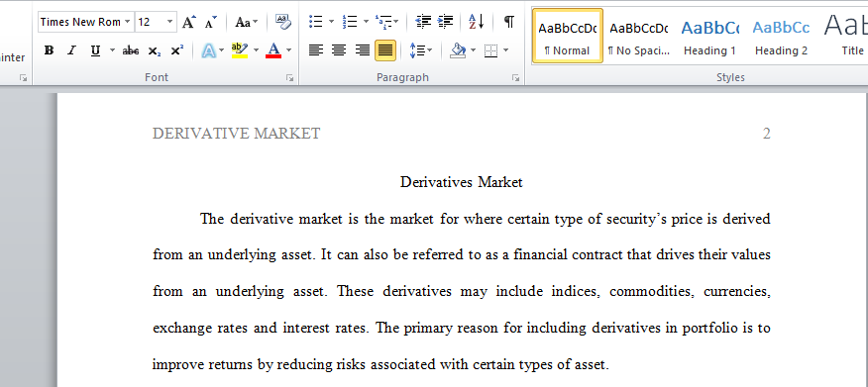
Task: Open the Bullets dropdown arrow
Action: coord(331,22)
